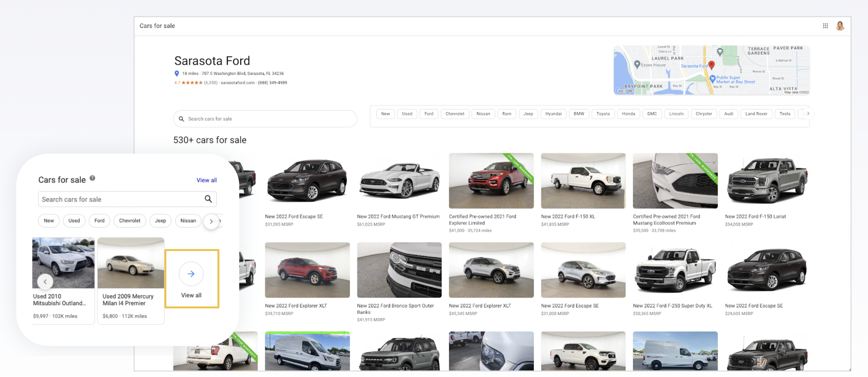Screen dimensions: 868x377
Task: Select the Land Rover filter chip
Action: pyautogui.click(x=756, y=114)
